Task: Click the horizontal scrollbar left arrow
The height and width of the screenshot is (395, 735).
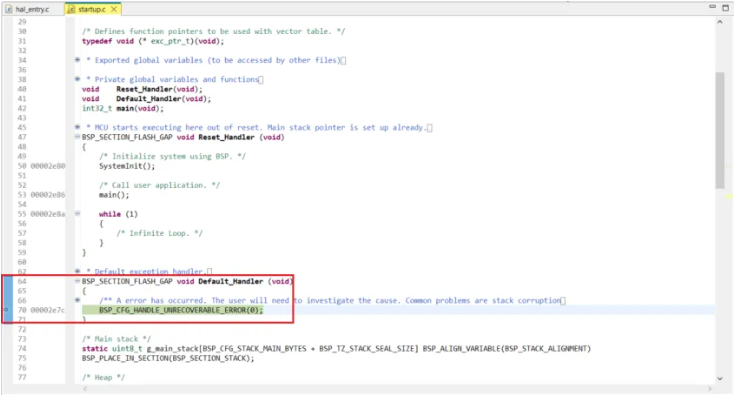Action: coord(85,389)
